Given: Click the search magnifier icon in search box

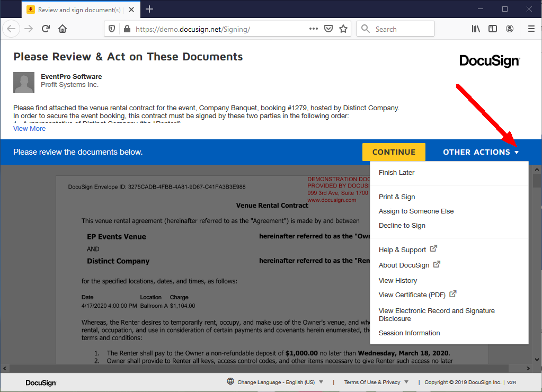Looking at the screenshot, I should 366,29.
